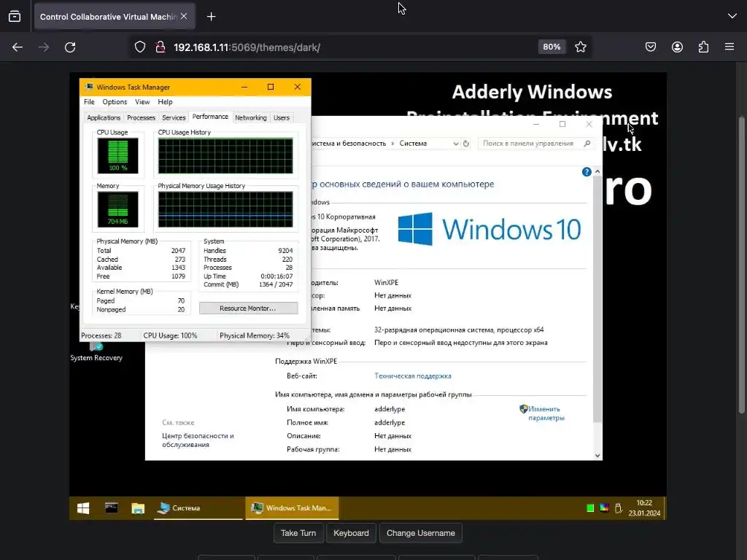
Task: Click Take Turn button
Action: point(298,533)
